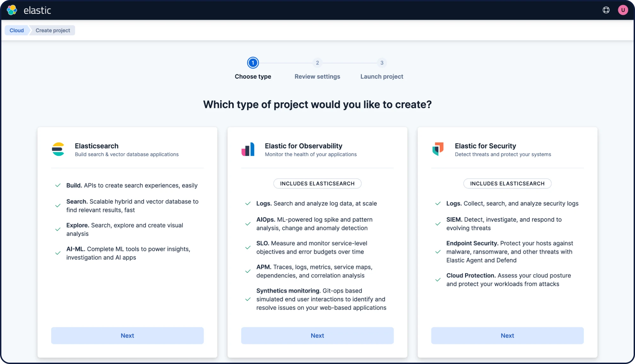Click 'SLO. Measure and monitor service-level' text

[312, 248]
